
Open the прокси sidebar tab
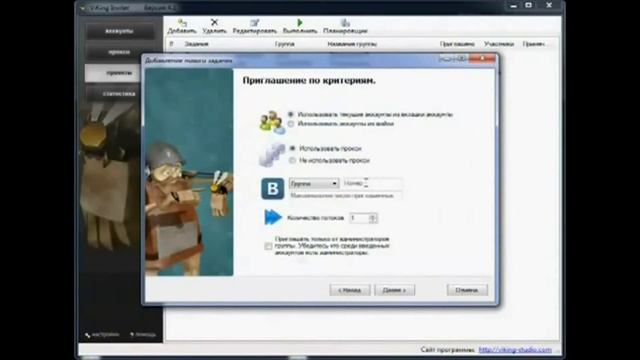(119, 52)
